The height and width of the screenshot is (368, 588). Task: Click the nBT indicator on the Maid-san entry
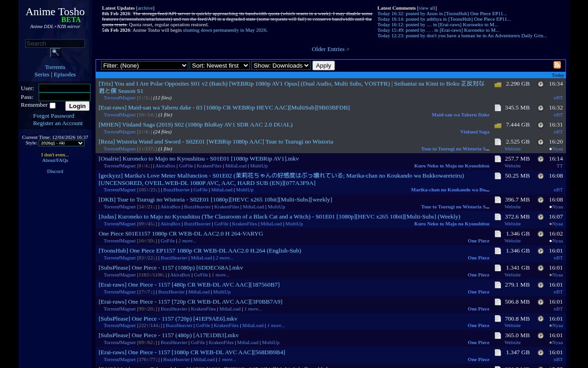point(558,115)
